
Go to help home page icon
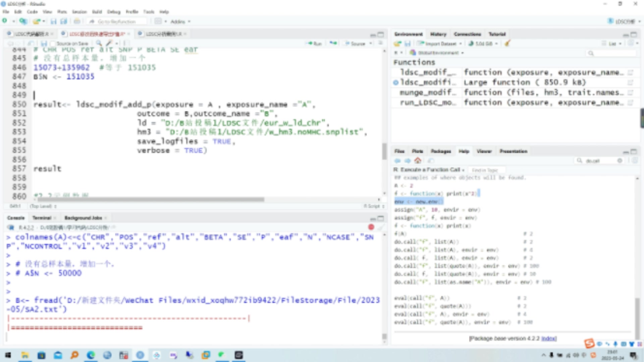click(418, 161)
